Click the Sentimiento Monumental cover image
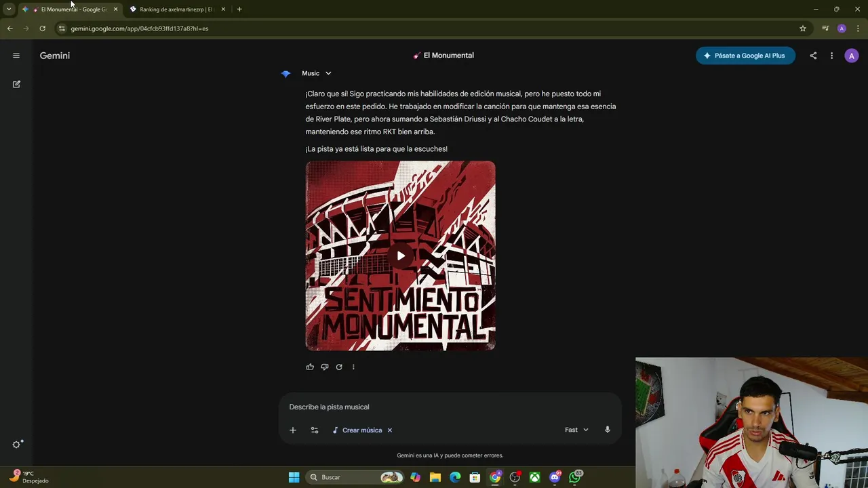This screenshot has height=488, width=868. (x=400, y=256)
